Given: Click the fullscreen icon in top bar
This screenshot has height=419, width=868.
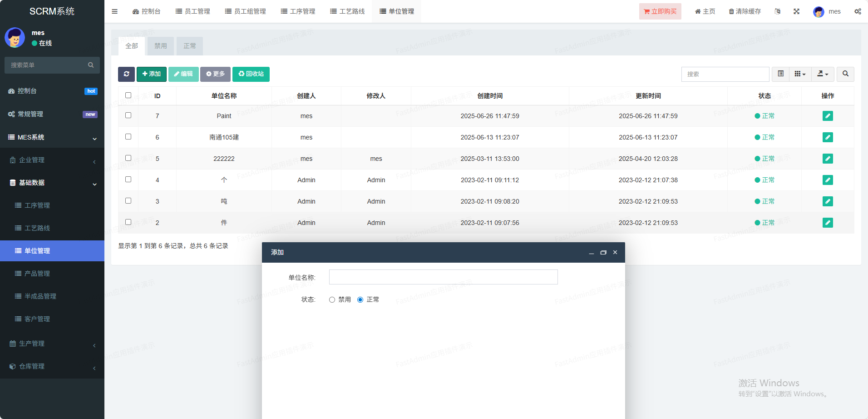Looking at the screenshot, I should coord(796,11).
